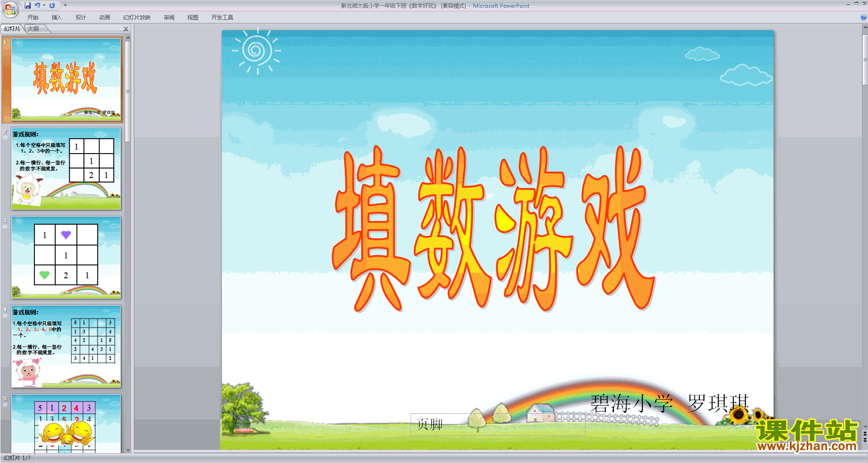Click main editor scroll up arrow
This screenshot has height=463, width=868.
[865, 28]
